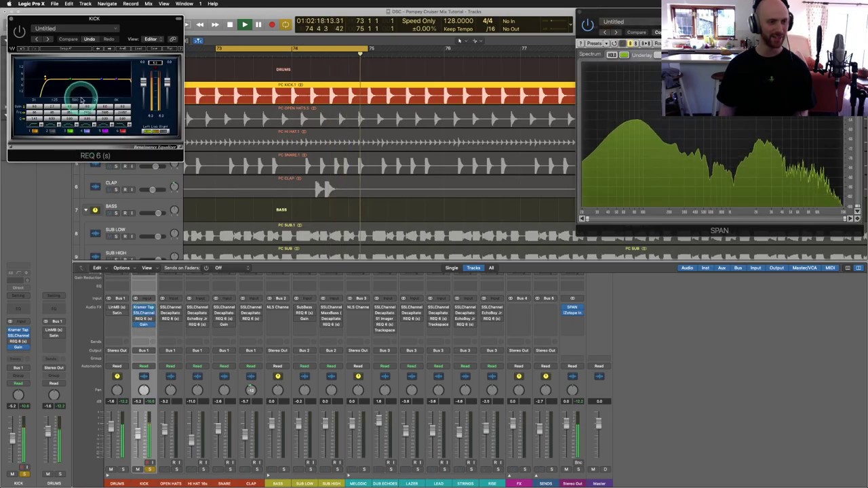Viewport: 868px width, 488px height.
Task: Collapse the BASS track stack disclosure triangle
Action: pos(85,210)
